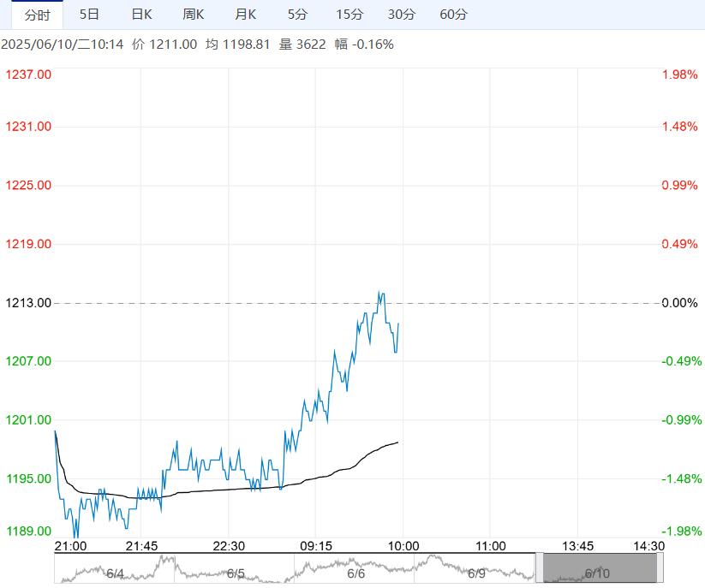Click the left handle of the range selector
This screenshot has height=588, width=705.
[540, 568]
